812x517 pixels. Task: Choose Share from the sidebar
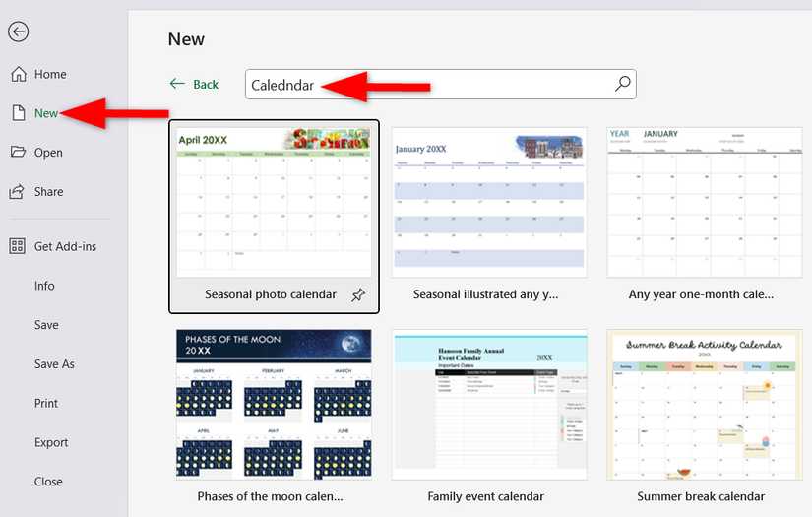[x=48, y=192]
